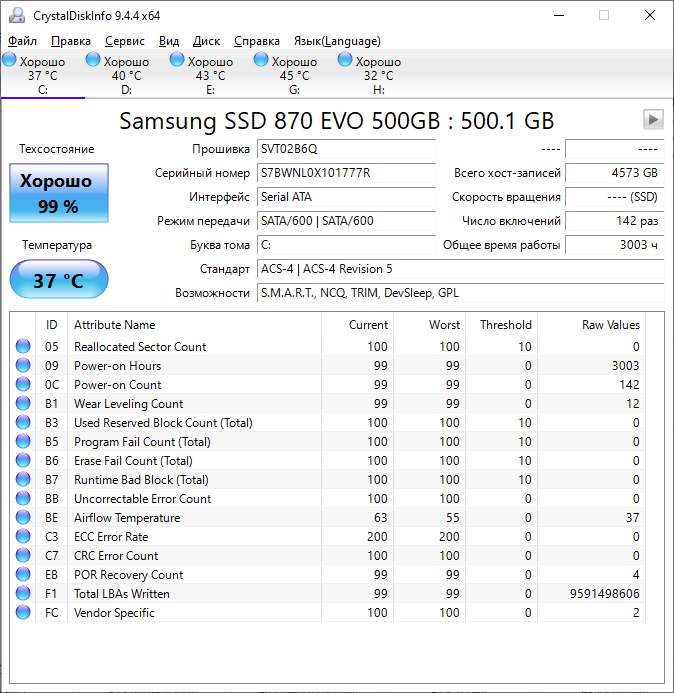Click the Хорошо 99 % health status button
This screenshot has height=693, width=674.
[x=59, y=193]
